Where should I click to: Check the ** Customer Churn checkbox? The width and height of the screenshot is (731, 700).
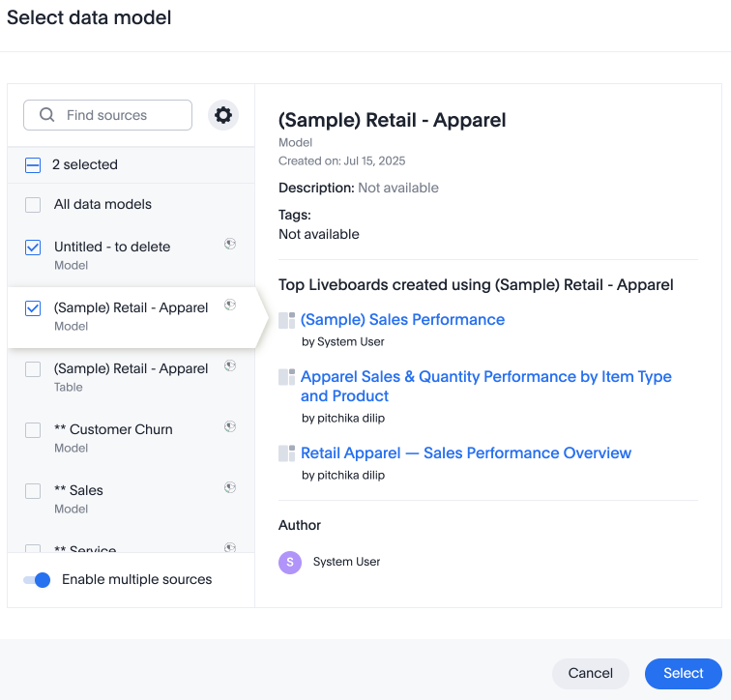click(x=33, y=430)
